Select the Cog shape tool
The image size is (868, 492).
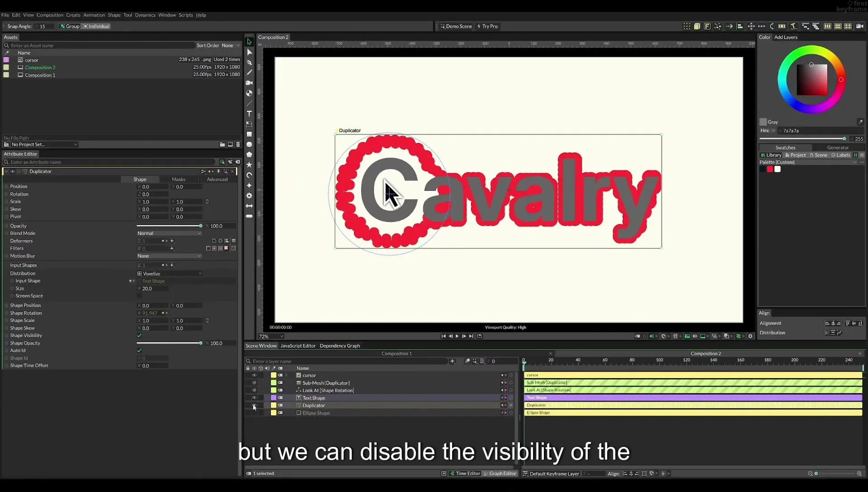249,196
